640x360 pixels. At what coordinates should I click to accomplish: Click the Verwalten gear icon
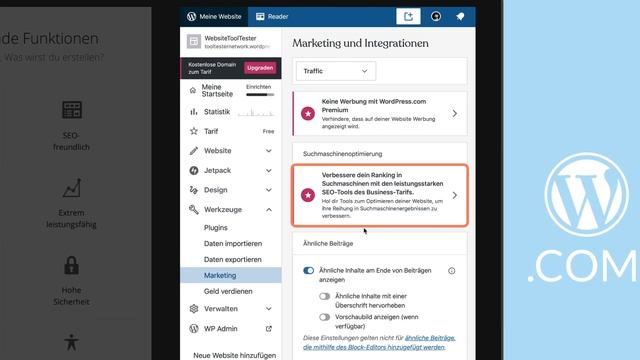point(194,309)
